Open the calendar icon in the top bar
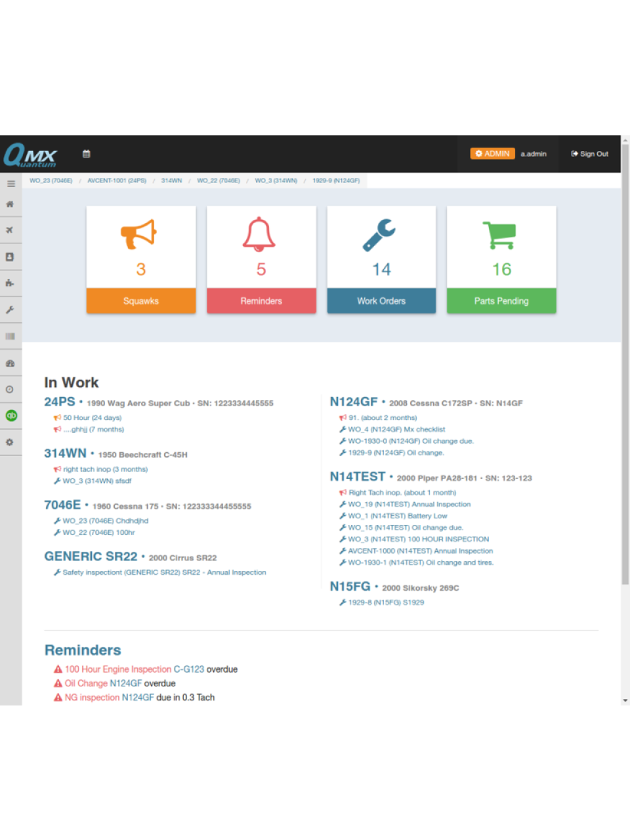The image size is (630, 840). (86, 153)
